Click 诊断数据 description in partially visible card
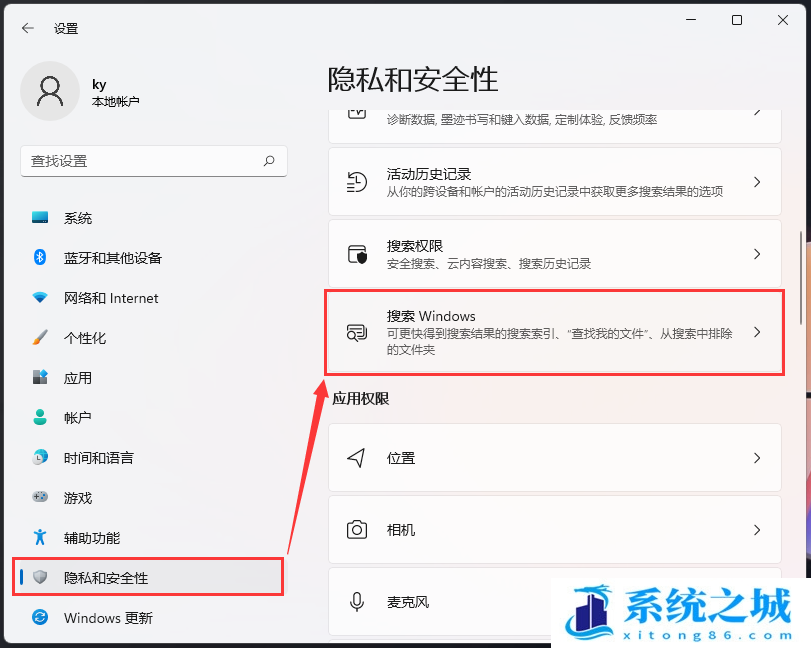811x648 pixels. pos(522,120)
